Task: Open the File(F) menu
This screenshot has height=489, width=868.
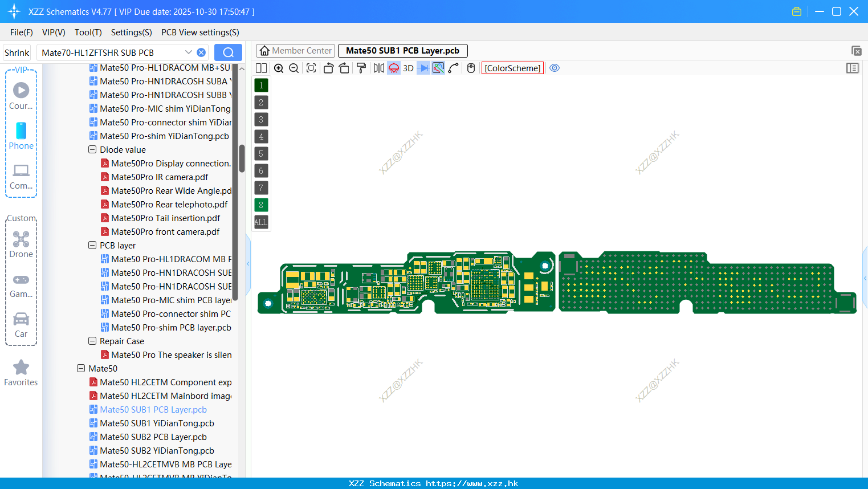Action: click(22, 32)
